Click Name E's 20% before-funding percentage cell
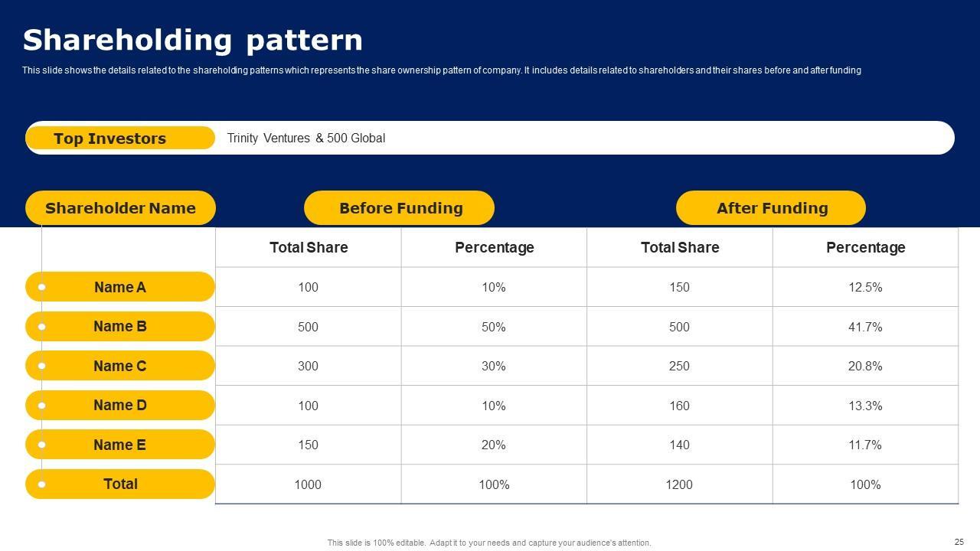980x551 pixels. [494, 445]
